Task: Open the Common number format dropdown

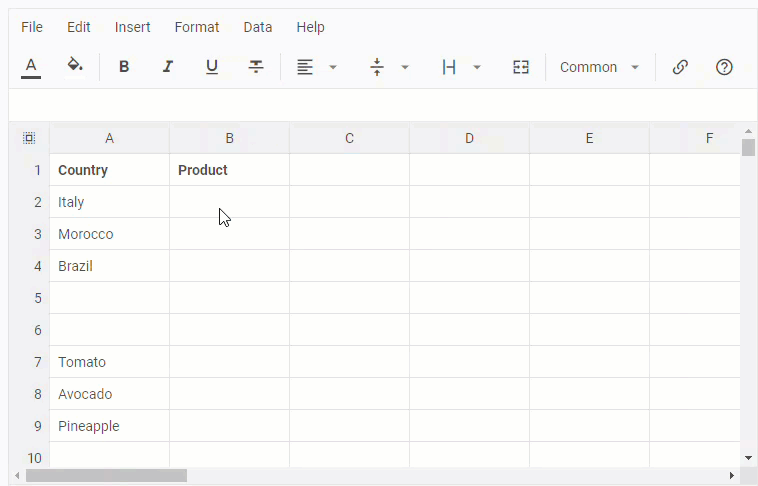Action: tap(599, 67)
